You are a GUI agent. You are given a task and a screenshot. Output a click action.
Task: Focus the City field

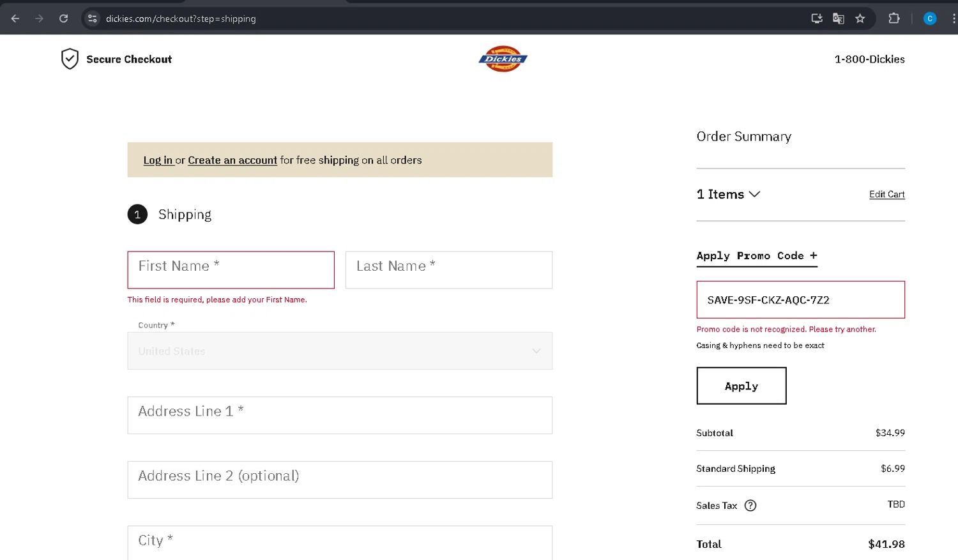(x=340, y=543)
